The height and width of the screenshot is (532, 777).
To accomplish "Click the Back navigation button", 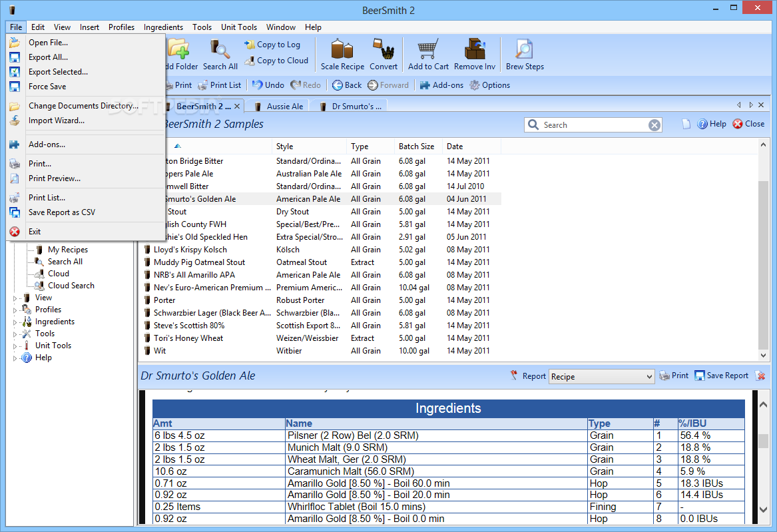I will click(x=347, y=85).
